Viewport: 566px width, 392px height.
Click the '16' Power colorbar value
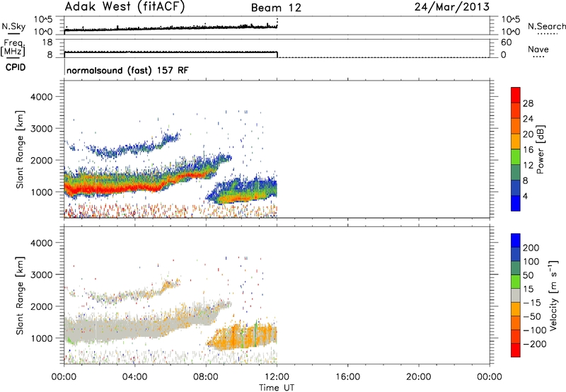528,150
